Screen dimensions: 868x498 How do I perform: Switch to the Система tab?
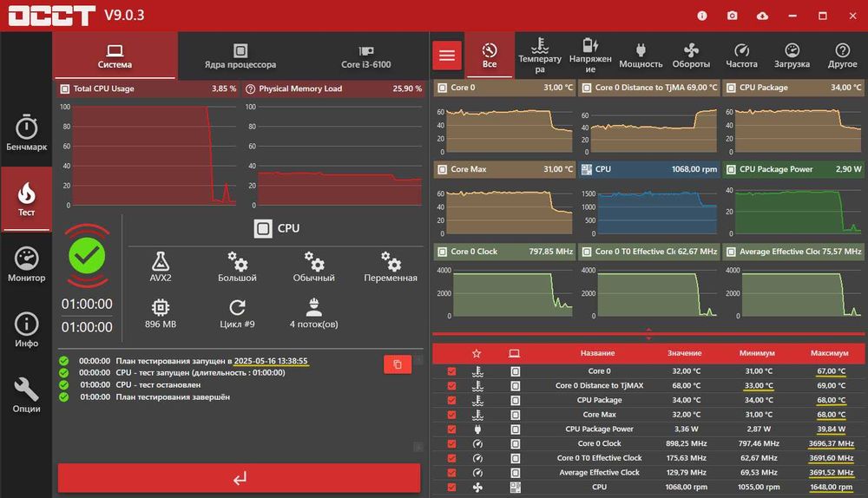coord(115,56)
